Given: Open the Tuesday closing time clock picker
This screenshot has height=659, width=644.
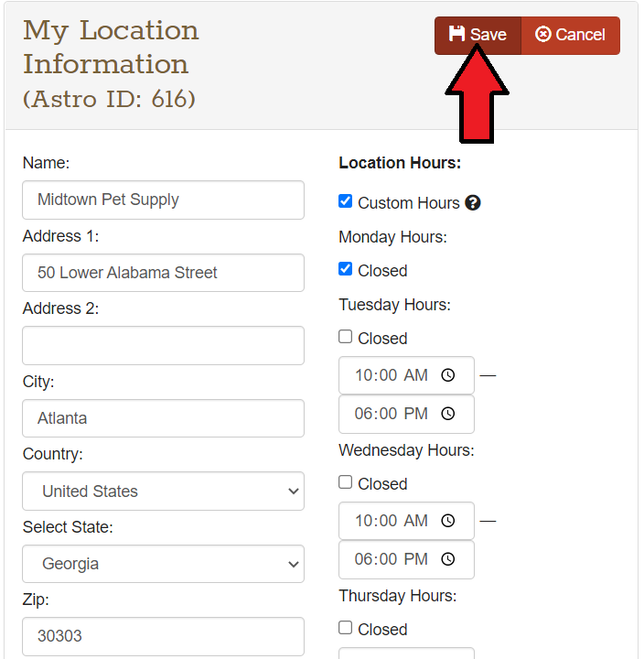Looking at the screenshot, I should pos(448,414).
